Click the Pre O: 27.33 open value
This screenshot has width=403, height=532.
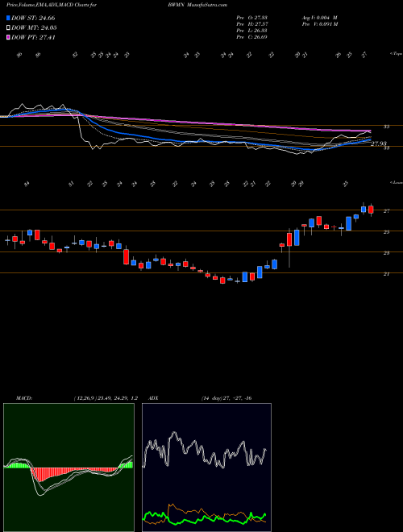click(x=252, y=18)
